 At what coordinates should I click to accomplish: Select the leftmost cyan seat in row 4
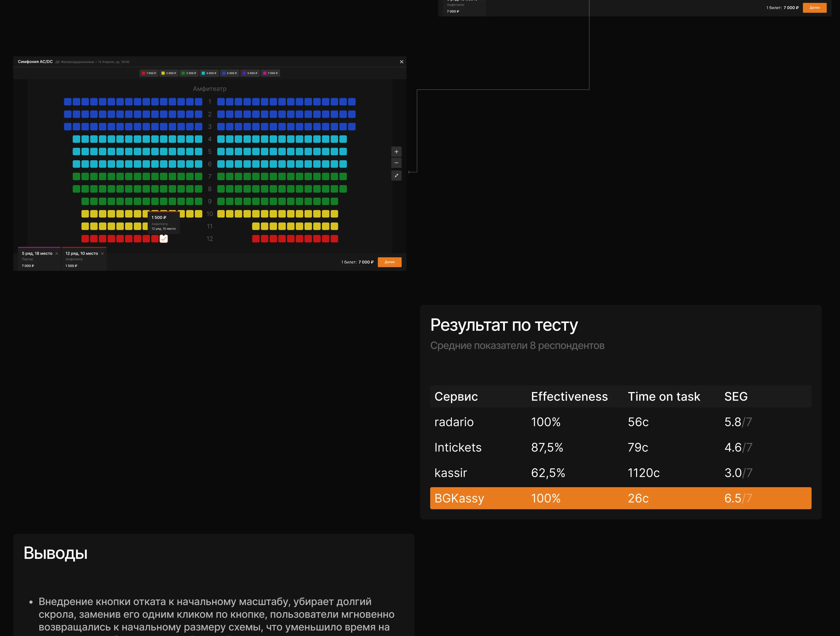pyautogui.click(x=76, y=139)
